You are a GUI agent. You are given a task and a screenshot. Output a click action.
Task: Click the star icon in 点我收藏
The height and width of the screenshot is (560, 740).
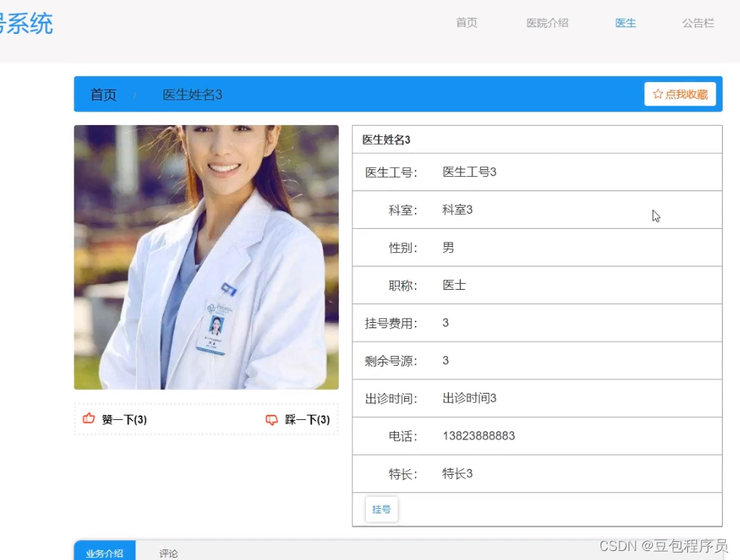pos(657,94)
